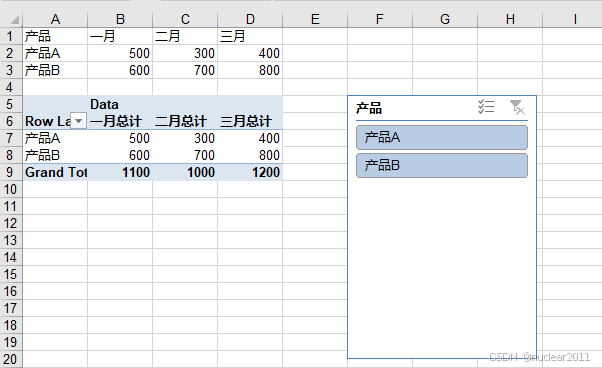This screenshot has width=602, height=368.
Task: Click grand total value 1000
Action: [185, 172]
